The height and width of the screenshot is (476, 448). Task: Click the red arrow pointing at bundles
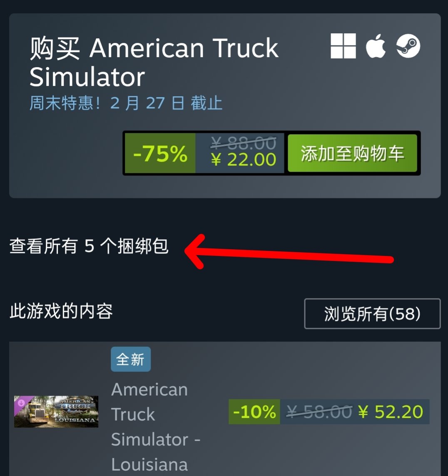(289, 252)
